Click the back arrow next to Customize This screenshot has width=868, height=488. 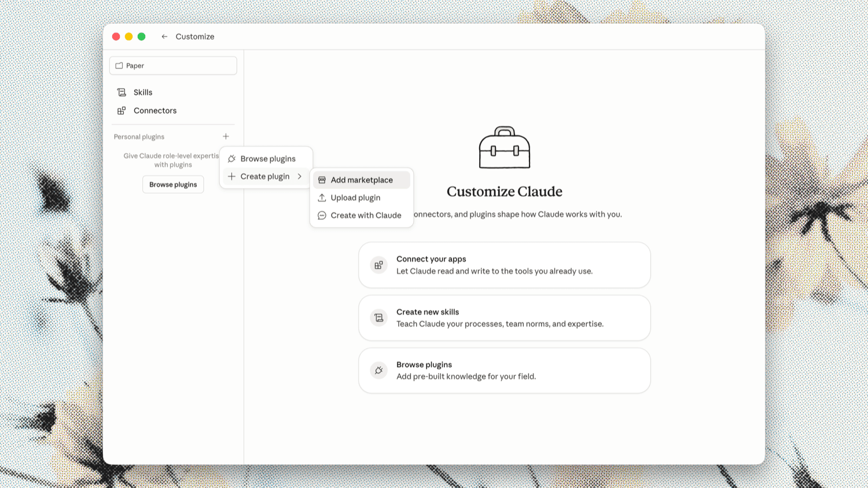coord(164,36)
